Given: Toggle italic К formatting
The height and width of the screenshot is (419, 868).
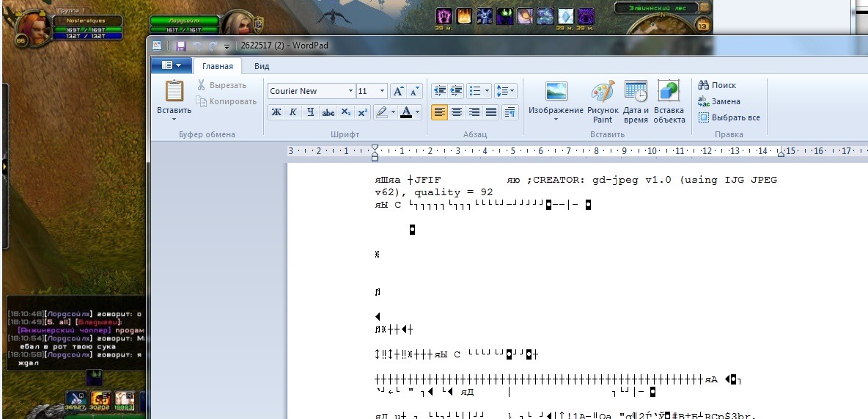Looking at the screenshot, I should pyautogui.click(x=293, y=112).
